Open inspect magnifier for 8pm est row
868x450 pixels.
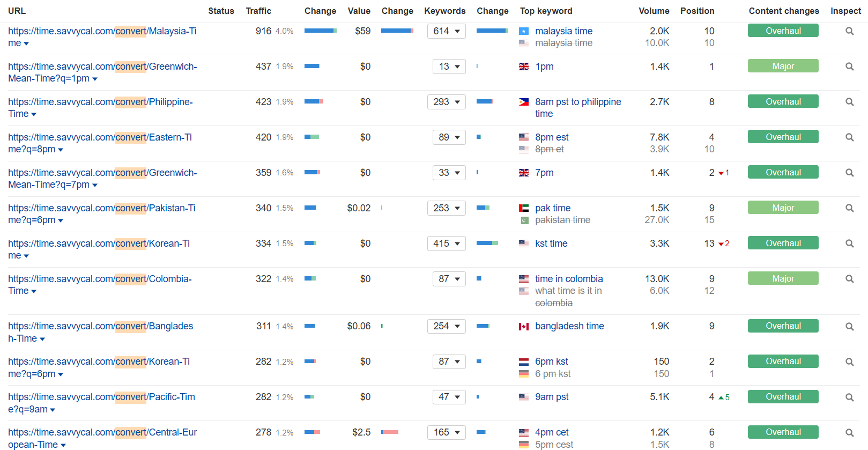tap(849, 137)
